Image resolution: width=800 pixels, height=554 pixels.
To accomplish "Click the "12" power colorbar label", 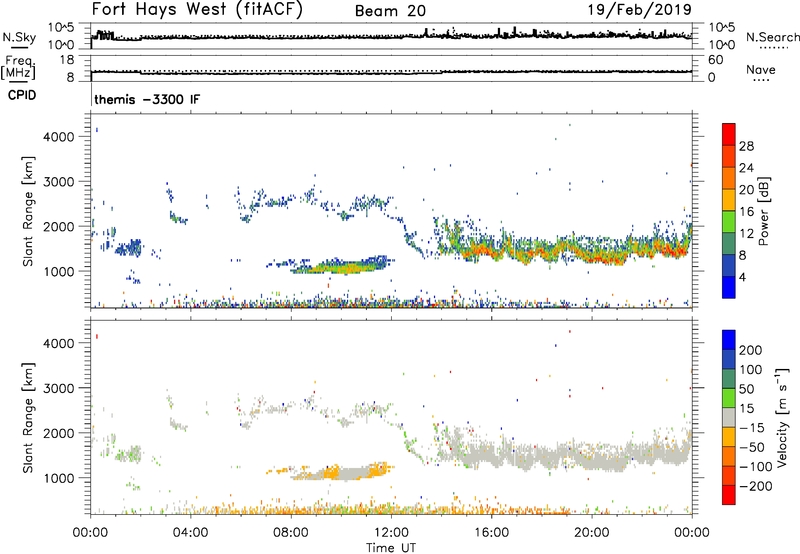I will coord(746,234).
